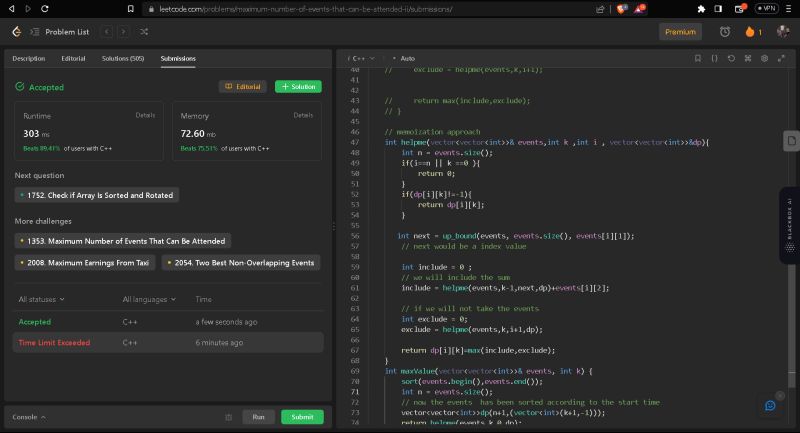
Task: Open the browser wallet icon
Action: (x=739, y=9)
